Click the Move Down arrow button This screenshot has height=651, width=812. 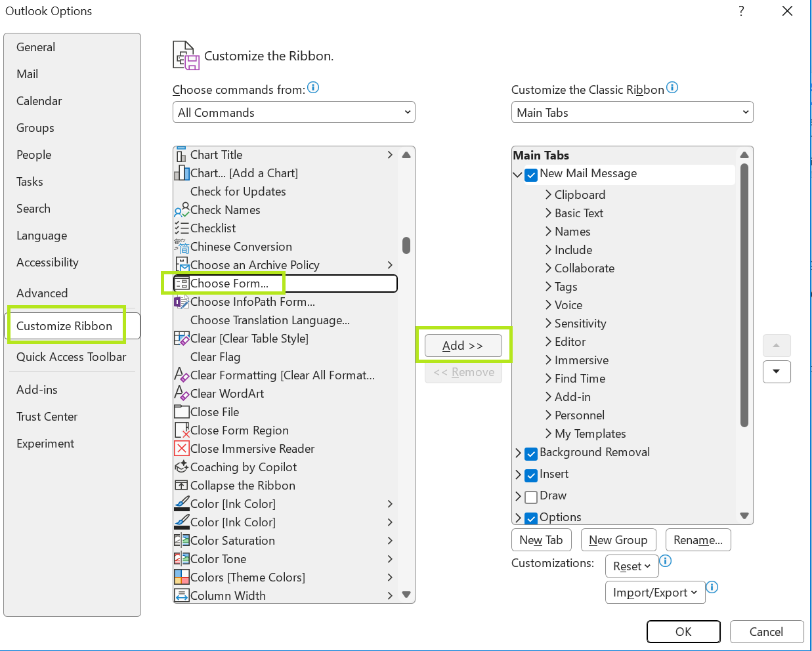click(777, 371)
